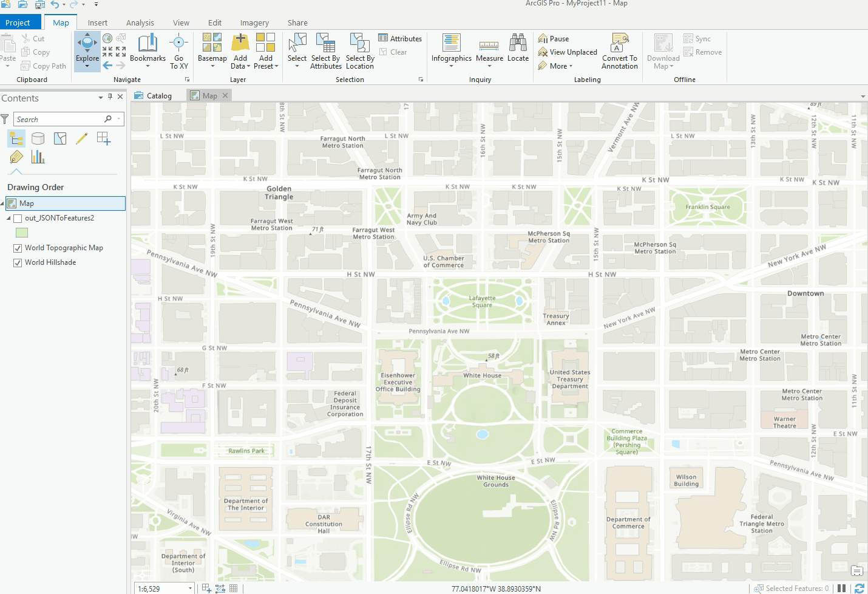Screen dimensions: 868x594
Task: Switch to List By Charts icon
Action: pos(38,157)
